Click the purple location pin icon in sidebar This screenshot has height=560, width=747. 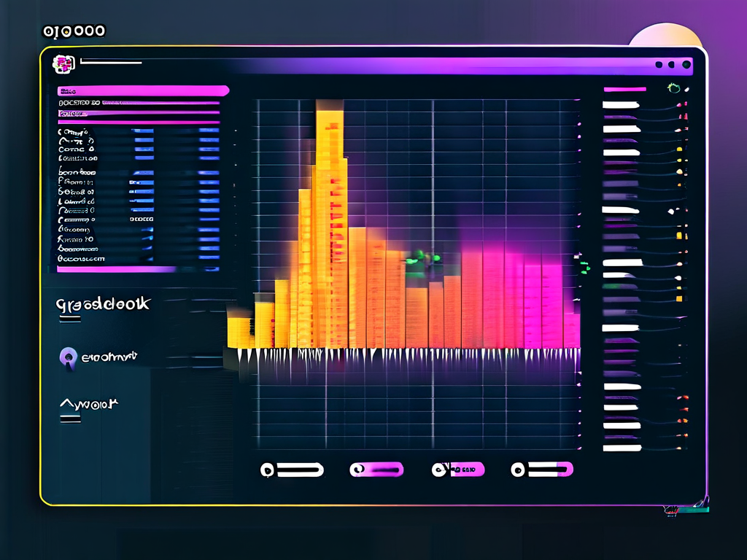click(x=67, y=357)
